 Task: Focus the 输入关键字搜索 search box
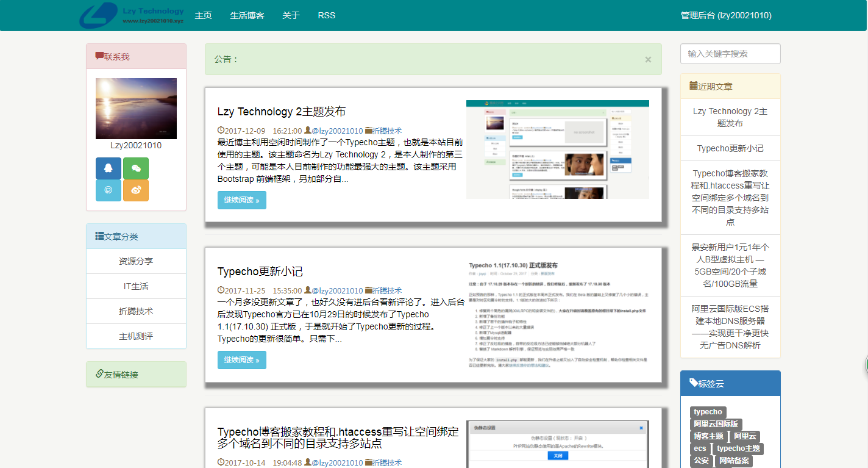tap(730, 54)
